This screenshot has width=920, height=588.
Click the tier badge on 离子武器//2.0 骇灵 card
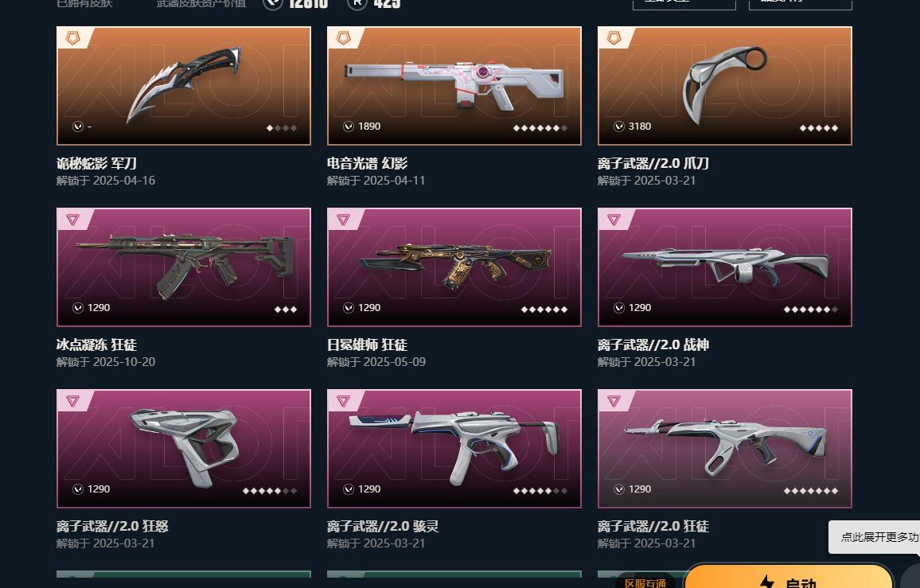pos(343,401)
